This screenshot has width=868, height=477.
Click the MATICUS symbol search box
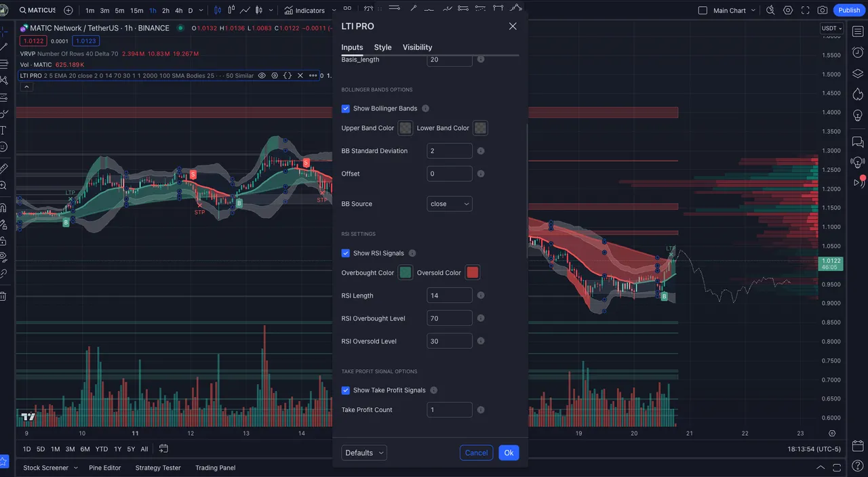37,10
